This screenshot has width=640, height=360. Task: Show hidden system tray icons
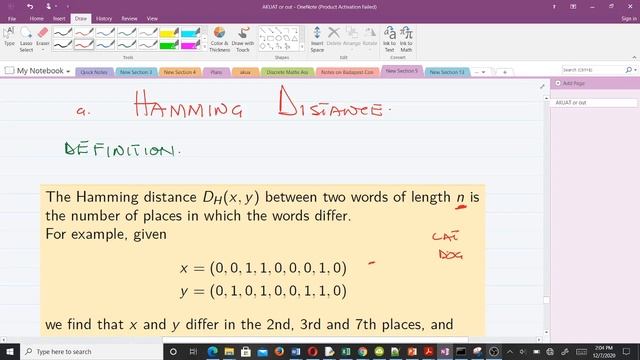coord(510,351)
